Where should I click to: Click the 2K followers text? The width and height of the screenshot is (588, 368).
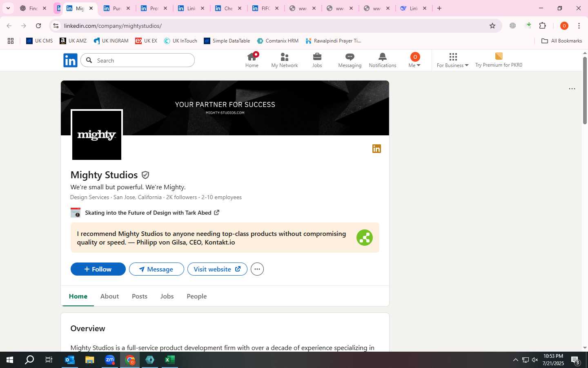[181, 197]
